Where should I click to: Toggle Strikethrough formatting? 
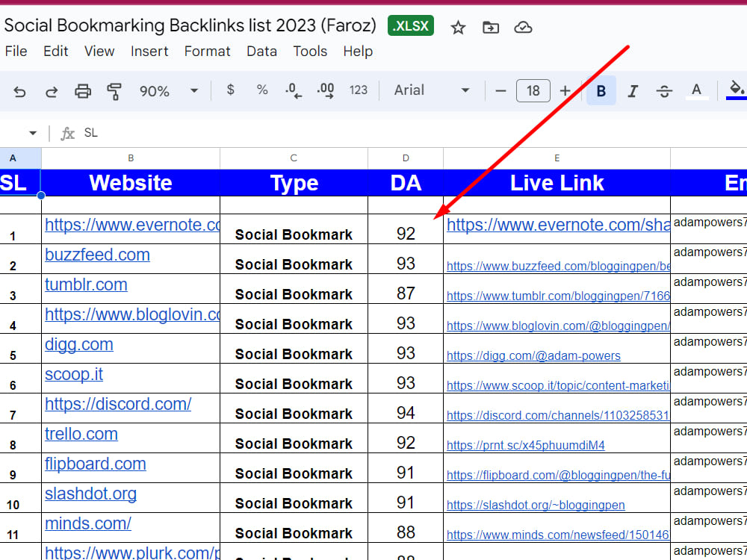pos(664,90)
